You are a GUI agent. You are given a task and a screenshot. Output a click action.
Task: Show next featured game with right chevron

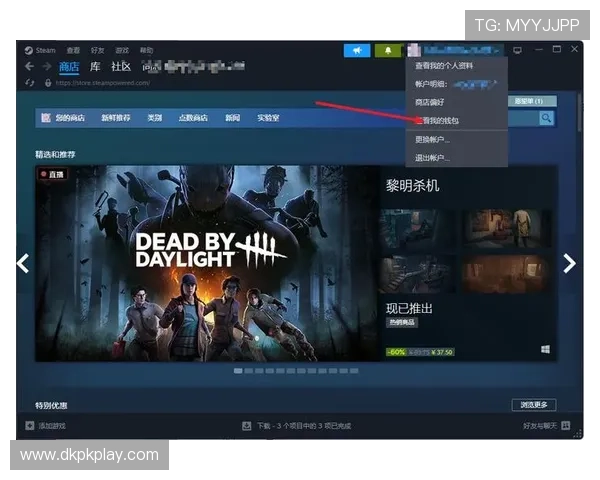pos(570,263)
